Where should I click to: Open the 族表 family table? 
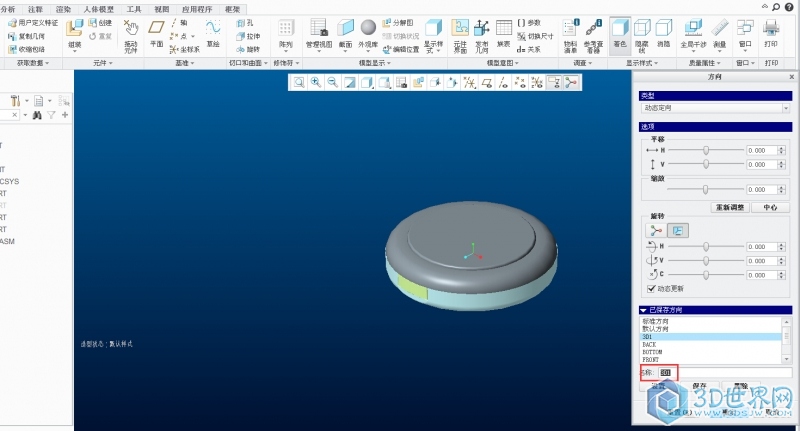click(504, 34)
